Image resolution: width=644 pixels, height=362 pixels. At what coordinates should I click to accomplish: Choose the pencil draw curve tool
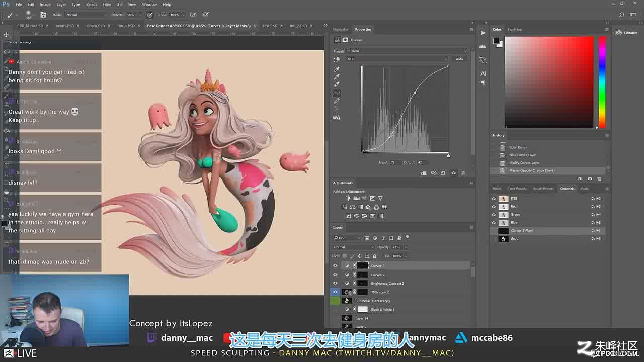337,101
